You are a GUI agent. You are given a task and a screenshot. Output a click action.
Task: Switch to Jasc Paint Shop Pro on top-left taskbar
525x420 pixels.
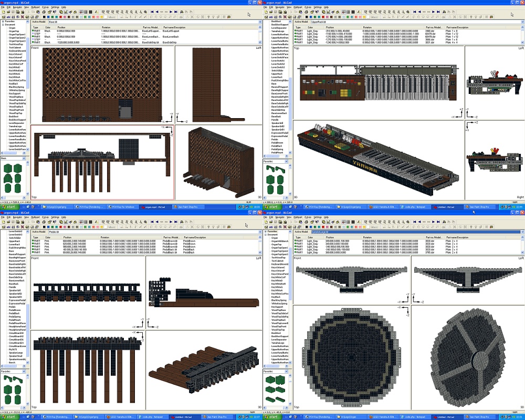[x=188, y=207]
